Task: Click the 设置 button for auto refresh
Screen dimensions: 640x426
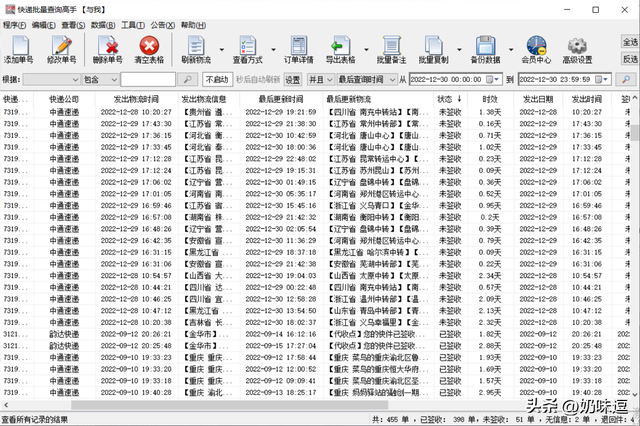Action: point(292,80)
